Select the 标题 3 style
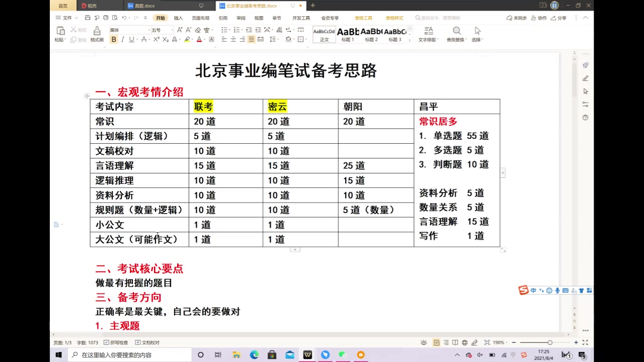 (395, 35)
